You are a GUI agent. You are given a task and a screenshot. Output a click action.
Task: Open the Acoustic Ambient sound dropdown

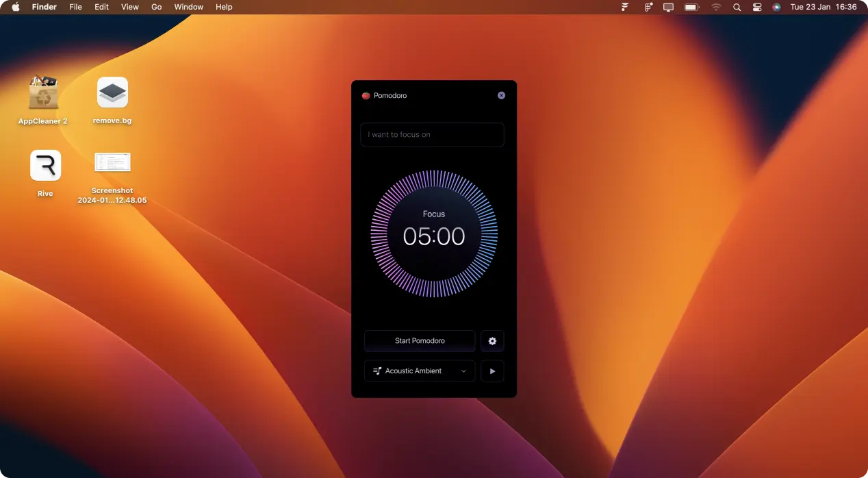[x=420, y=371]
